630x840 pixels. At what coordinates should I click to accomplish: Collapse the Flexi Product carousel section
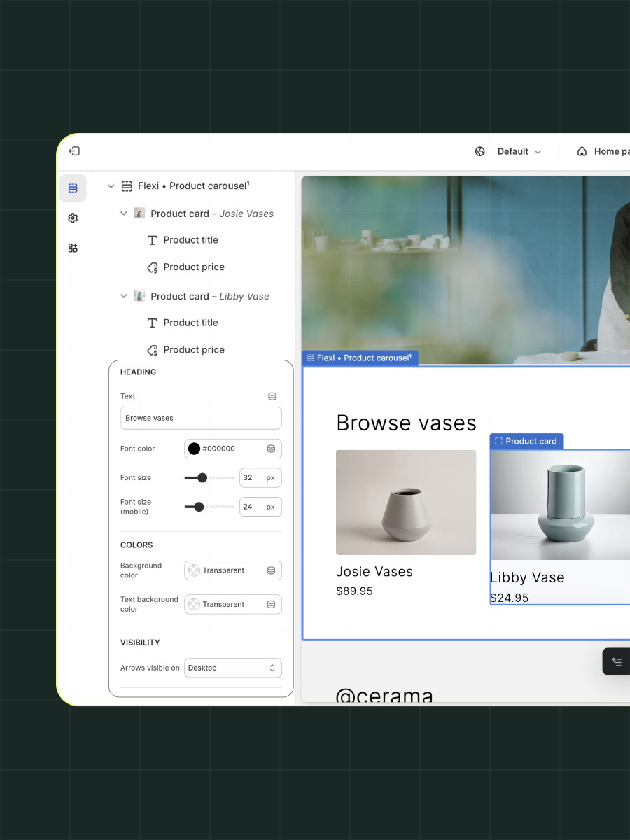(111, 186)
